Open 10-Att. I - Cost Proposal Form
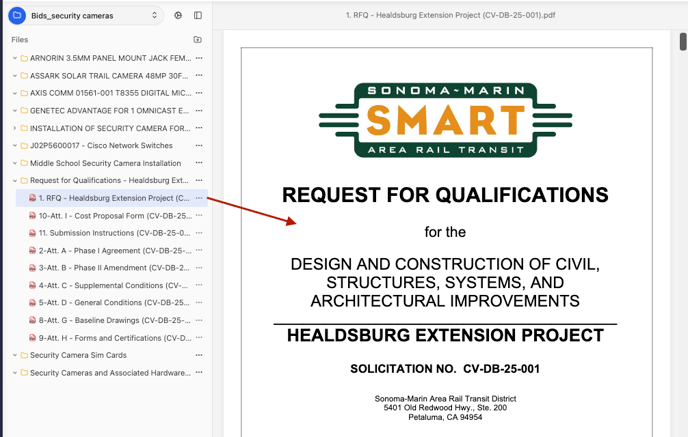The width and height of the screenshot is (688, 437). tap(111, 215)
